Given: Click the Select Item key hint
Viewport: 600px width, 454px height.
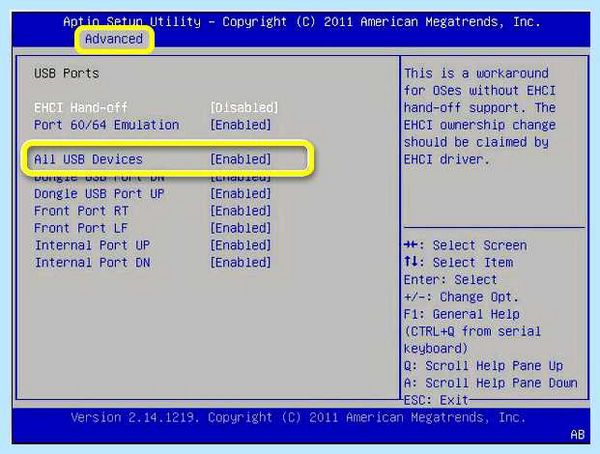Looking at the screenshot, I should 458,263.
